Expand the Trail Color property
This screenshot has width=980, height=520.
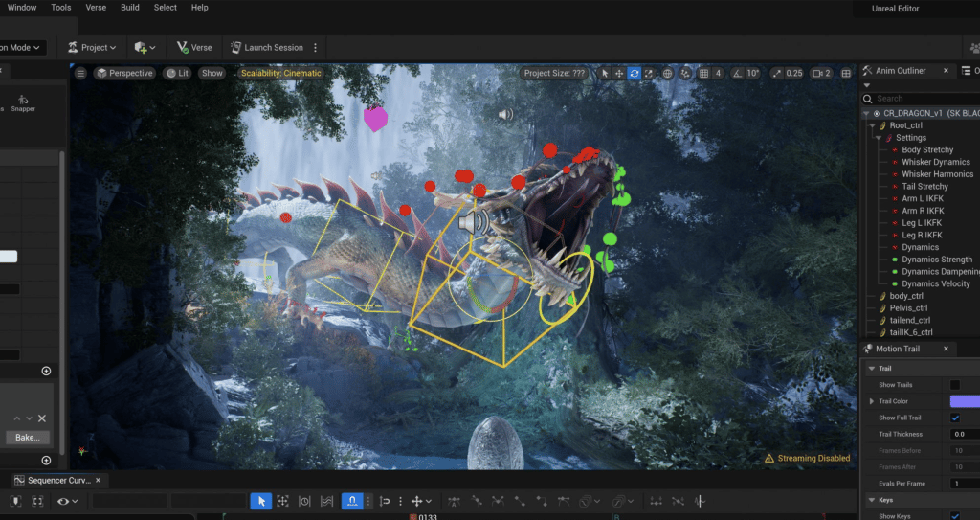click(872, 401)
